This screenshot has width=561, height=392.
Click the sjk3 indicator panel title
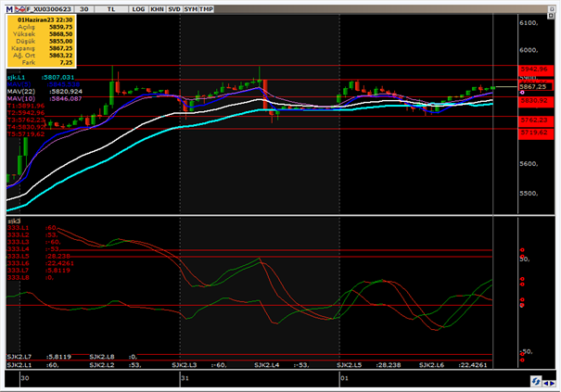click(x=14, y=221)
